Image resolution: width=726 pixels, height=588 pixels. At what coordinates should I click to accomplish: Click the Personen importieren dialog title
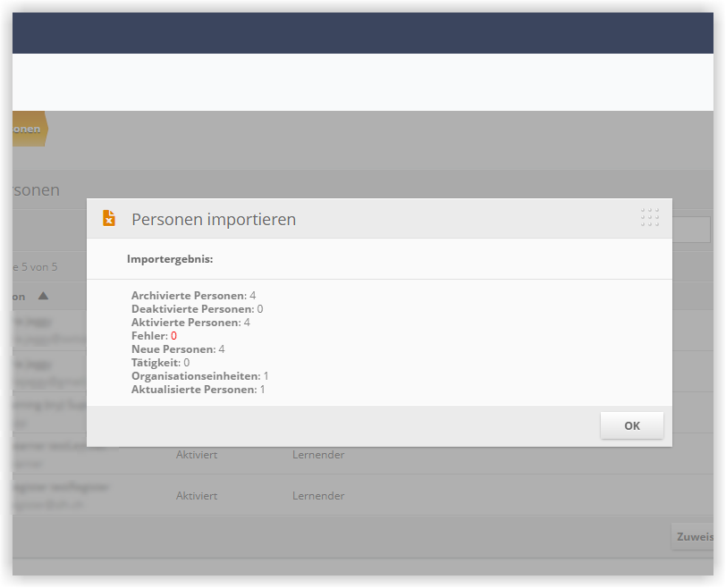pos(214,219)
